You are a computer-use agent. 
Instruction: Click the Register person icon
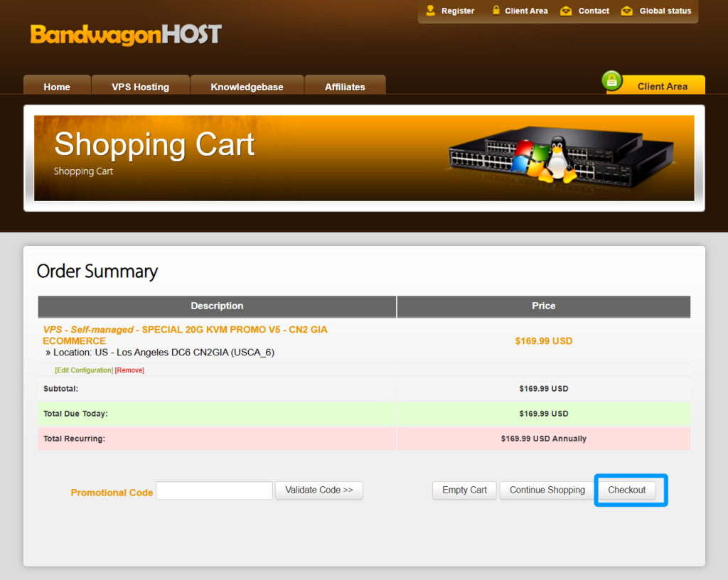pos(431,11)
